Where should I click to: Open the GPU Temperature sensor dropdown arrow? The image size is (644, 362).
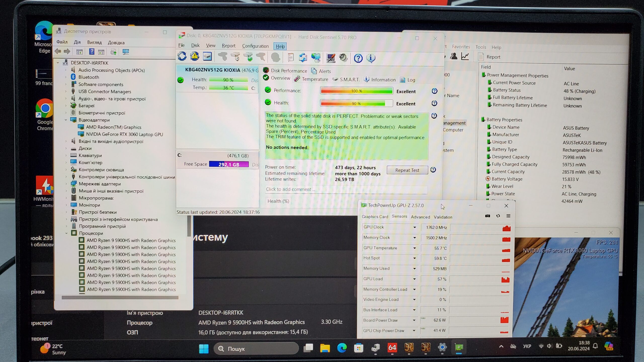coord(415,248)
